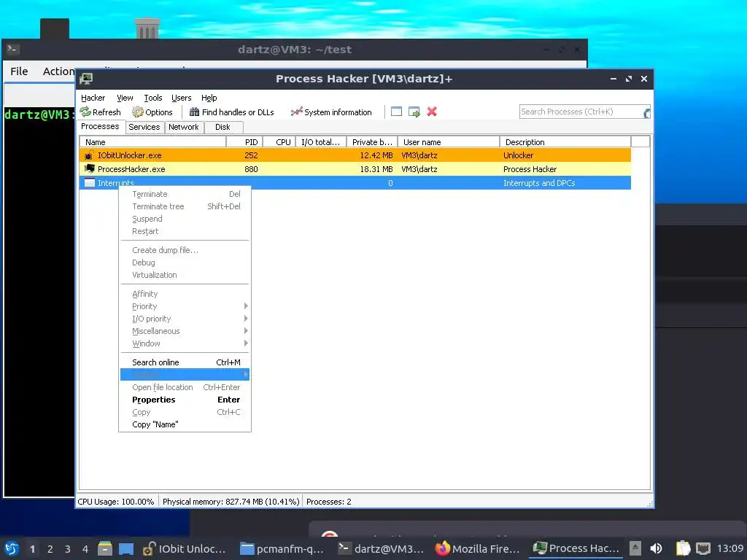This screenshot has height=560, width=747.
Task: Click the Interrupts row icon
Action: (90, 182)
